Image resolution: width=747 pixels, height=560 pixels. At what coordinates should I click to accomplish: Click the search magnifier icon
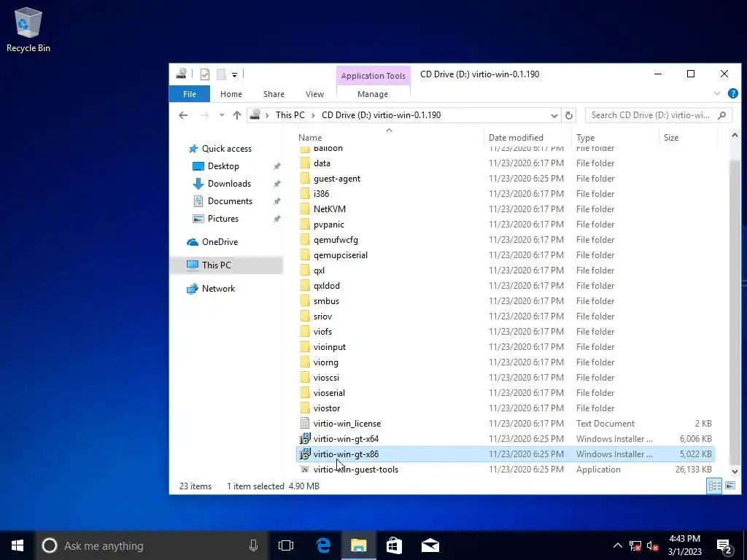(x=721, y=115)
